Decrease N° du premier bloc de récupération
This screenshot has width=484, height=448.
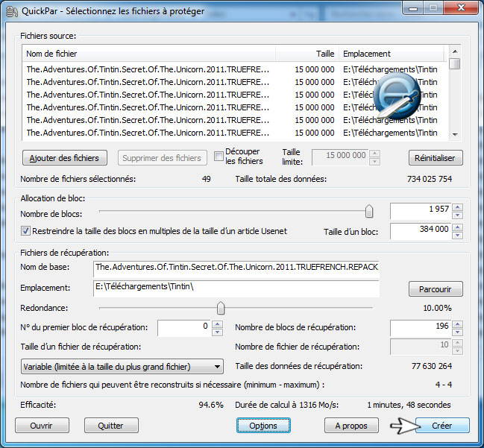click(x=218, y=332)
